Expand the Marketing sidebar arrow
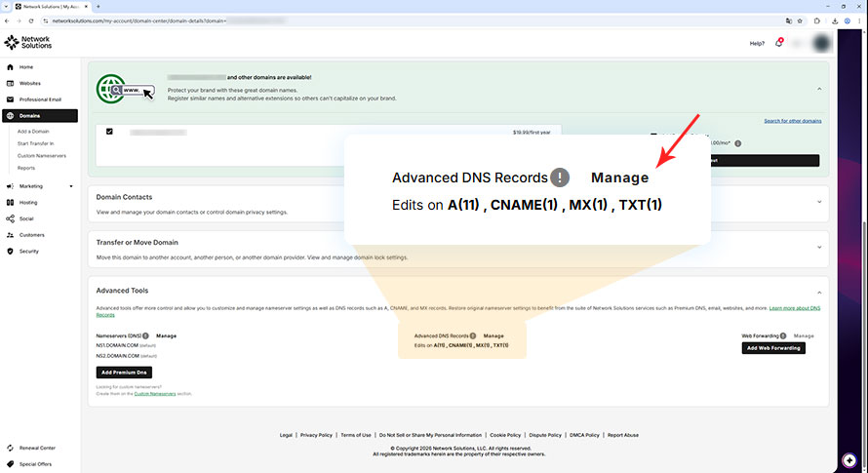The image size is (868, 473). tap(71, 186)
